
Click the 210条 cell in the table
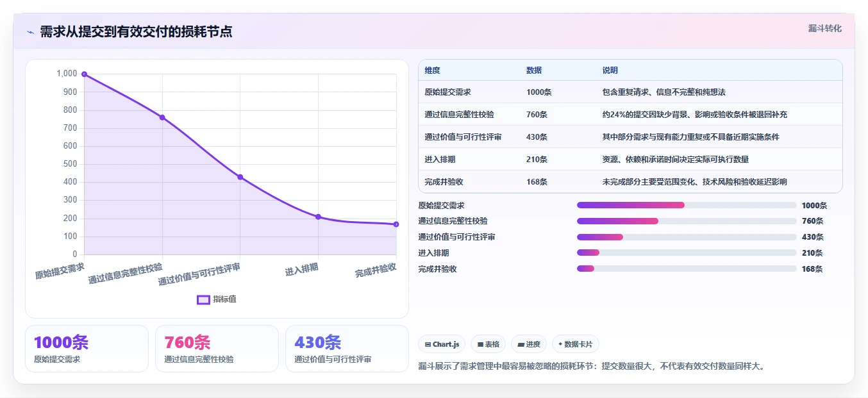(x=537, y=160)
